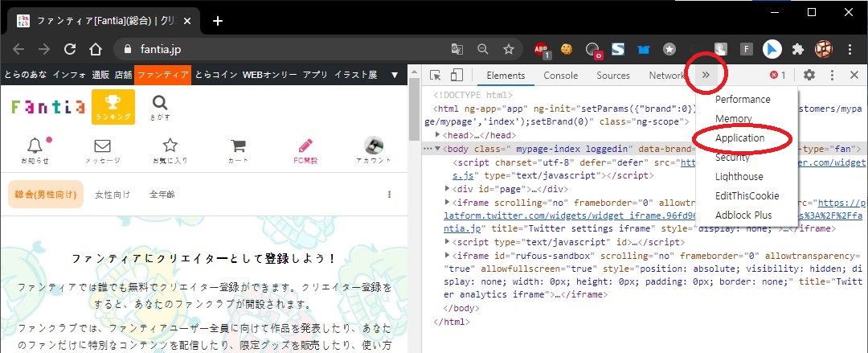Expand the site nav ▼ dropdown

click(x=395, y=75)
